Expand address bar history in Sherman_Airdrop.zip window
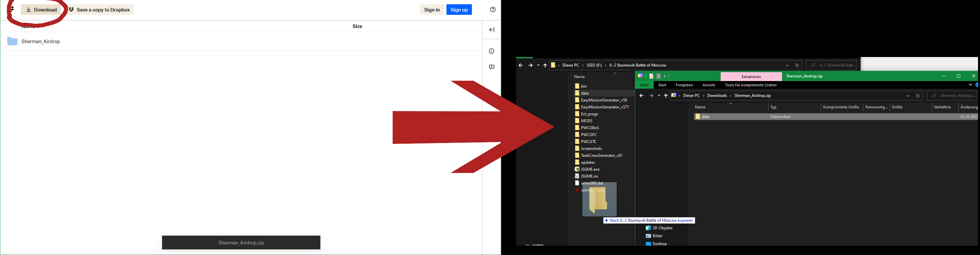Screen dimensions: 980x255 [908, 96]
